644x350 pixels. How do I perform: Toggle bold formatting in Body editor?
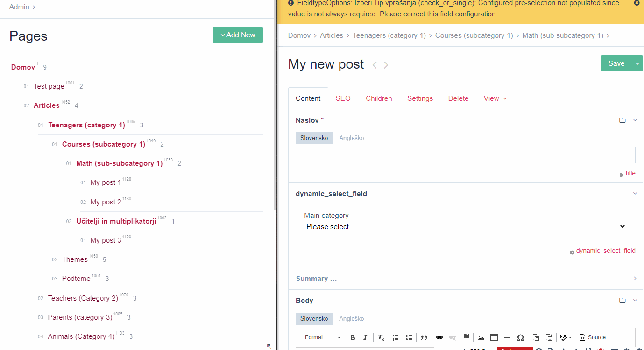pyautogui.click(x=353, y=337)
